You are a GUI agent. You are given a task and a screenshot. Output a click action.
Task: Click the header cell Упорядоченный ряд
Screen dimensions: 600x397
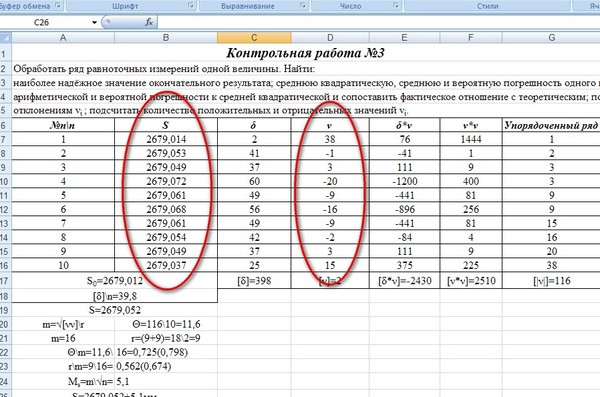click(x=551, y=125)
